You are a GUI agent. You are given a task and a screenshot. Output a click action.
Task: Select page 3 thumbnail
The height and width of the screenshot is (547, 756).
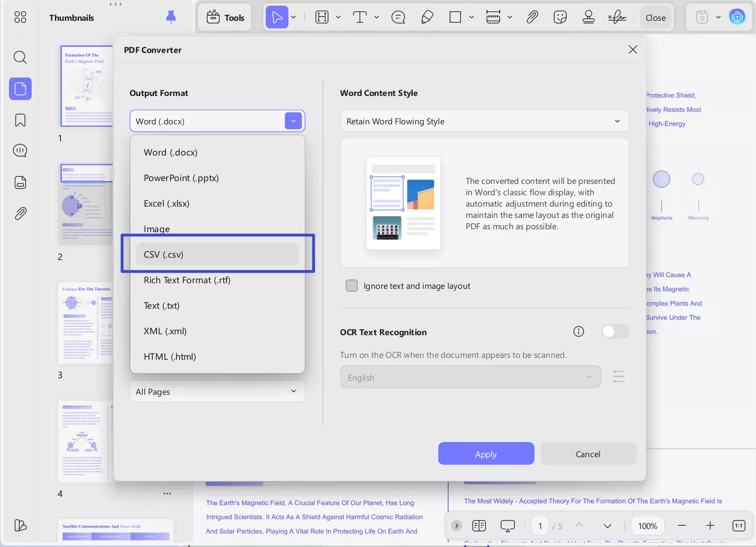point(87,323)
